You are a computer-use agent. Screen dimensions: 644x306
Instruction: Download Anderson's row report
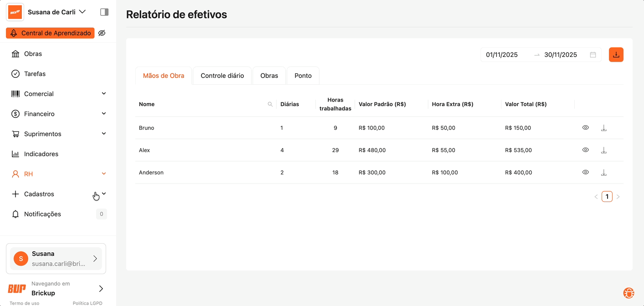pos(603,173)
